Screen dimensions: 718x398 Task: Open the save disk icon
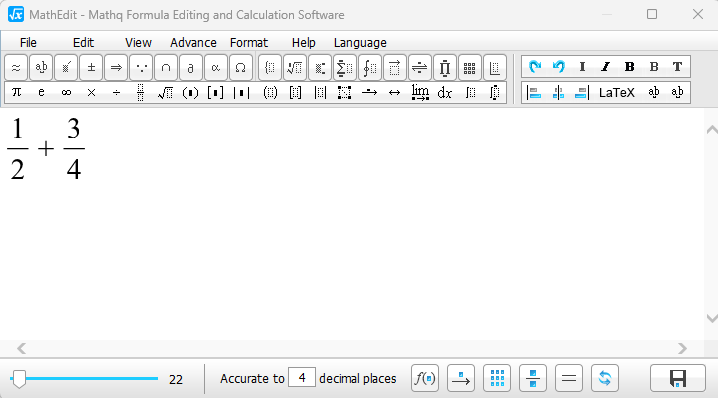(678, 378)
